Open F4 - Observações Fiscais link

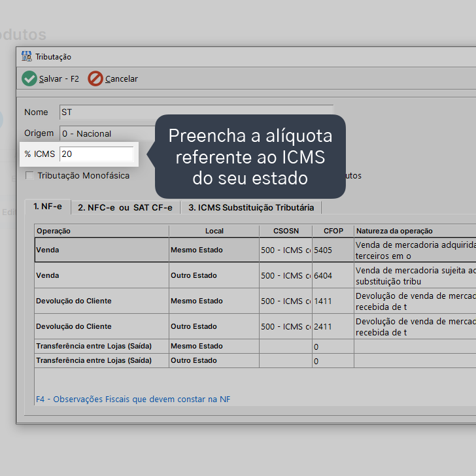tap(133, 399)
